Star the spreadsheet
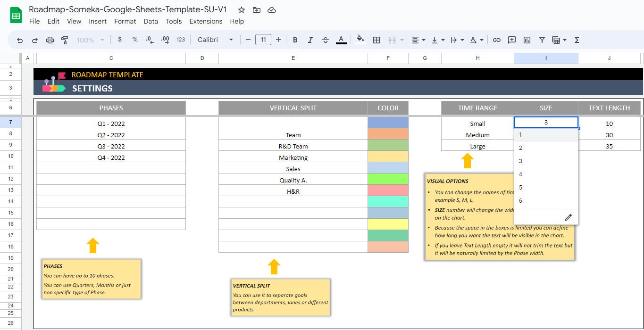 point(241,9)
